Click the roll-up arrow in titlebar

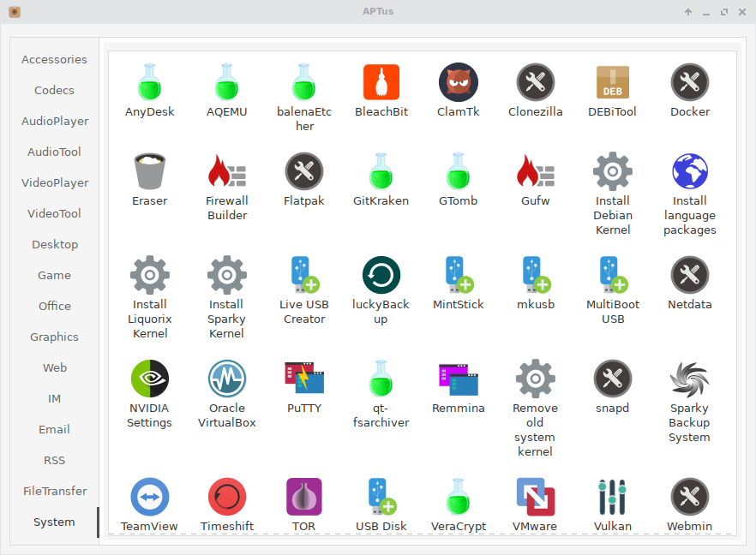click(x=688, y=12)
